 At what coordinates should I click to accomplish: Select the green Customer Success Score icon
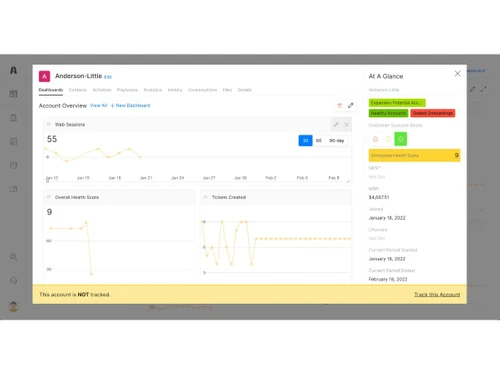(401, 139)
